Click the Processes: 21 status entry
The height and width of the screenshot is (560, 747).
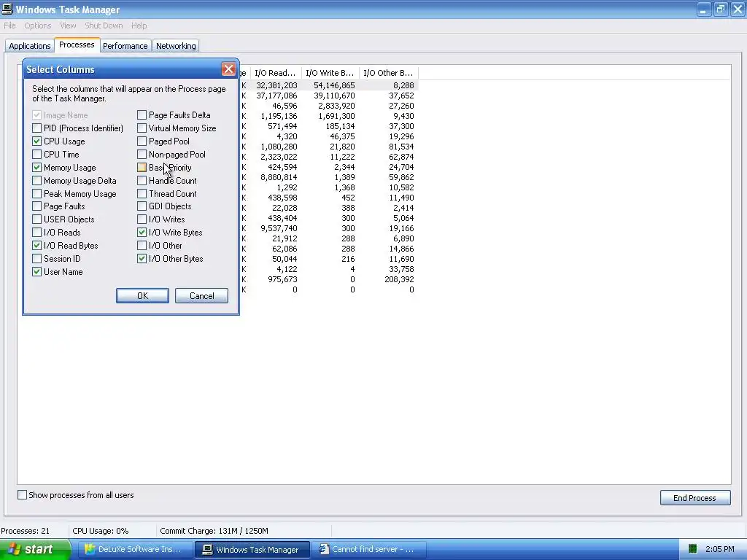pyautogui.click(x=26, y=531)
